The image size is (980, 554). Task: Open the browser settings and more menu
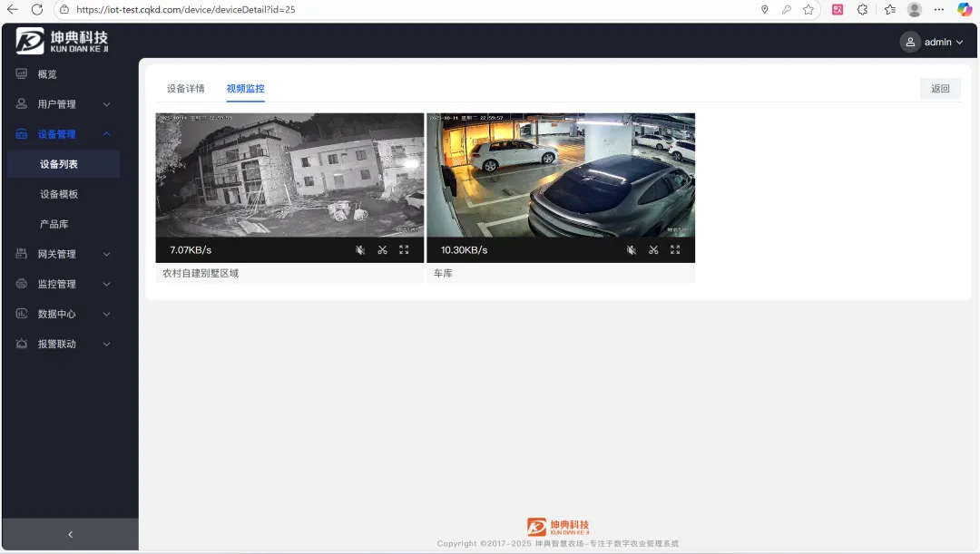point(939,9)
